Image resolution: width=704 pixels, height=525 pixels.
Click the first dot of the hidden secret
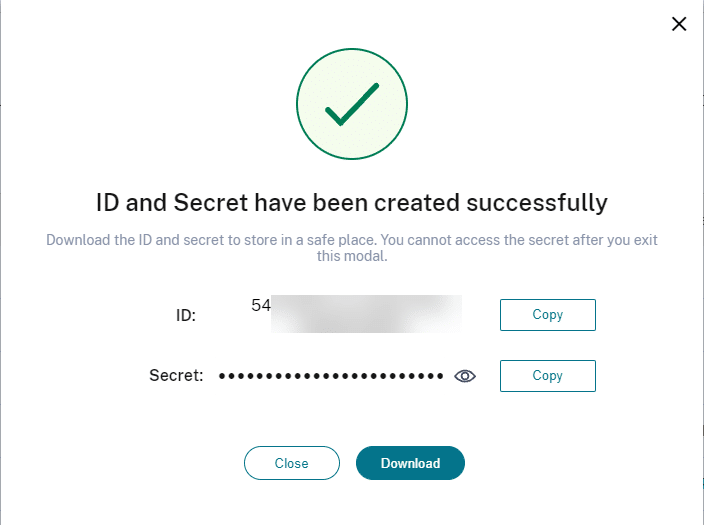222,376
